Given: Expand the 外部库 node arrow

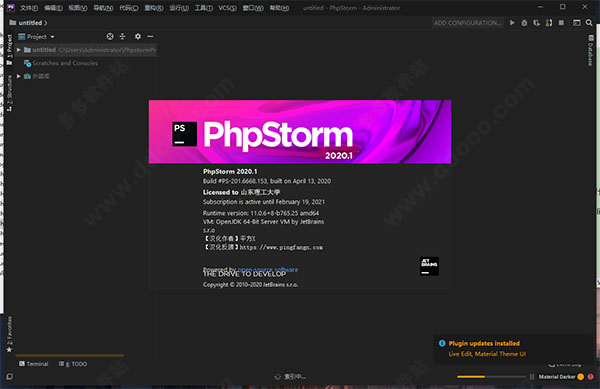Looking at the screenshot, I should click(18, 76).
